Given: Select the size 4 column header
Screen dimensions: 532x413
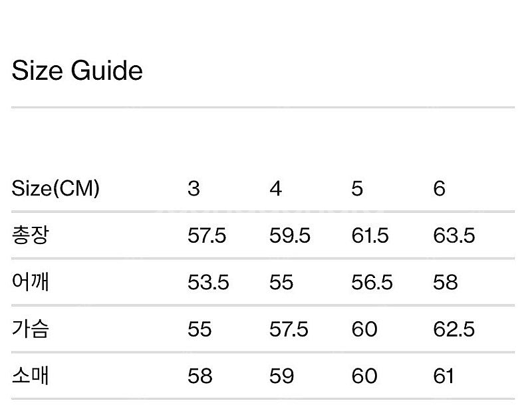Looking at the screenshot, I should (x=276, y=189).
